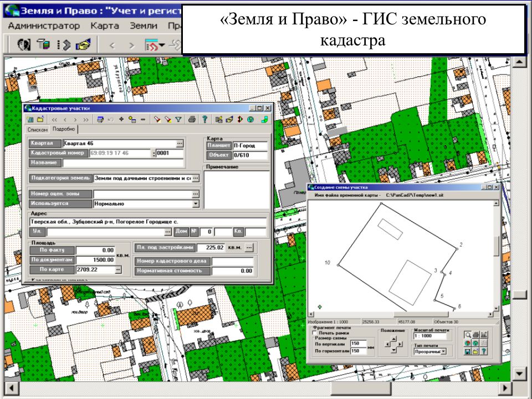532x399 pixels.
Task: Click Масштаб печати field 1 : 1000
Action: [430, 336]
